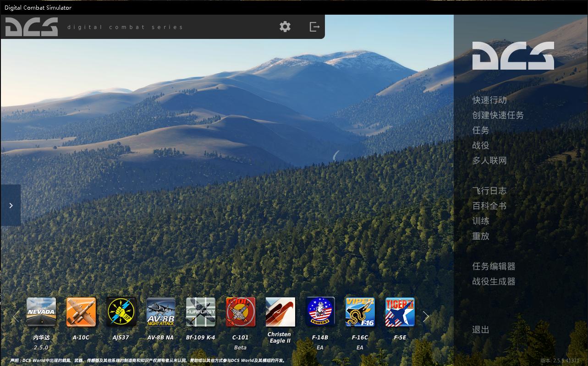Click 退出 to exit the game

pyautogui.click(x=481, y=329)
